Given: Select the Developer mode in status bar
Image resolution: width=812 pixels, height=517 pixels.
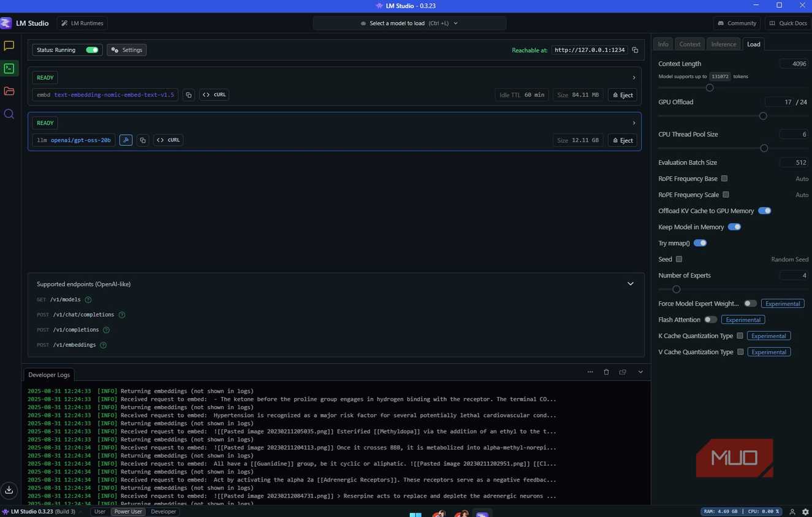Looking at the screenshot, I should (x=163, y=511).
